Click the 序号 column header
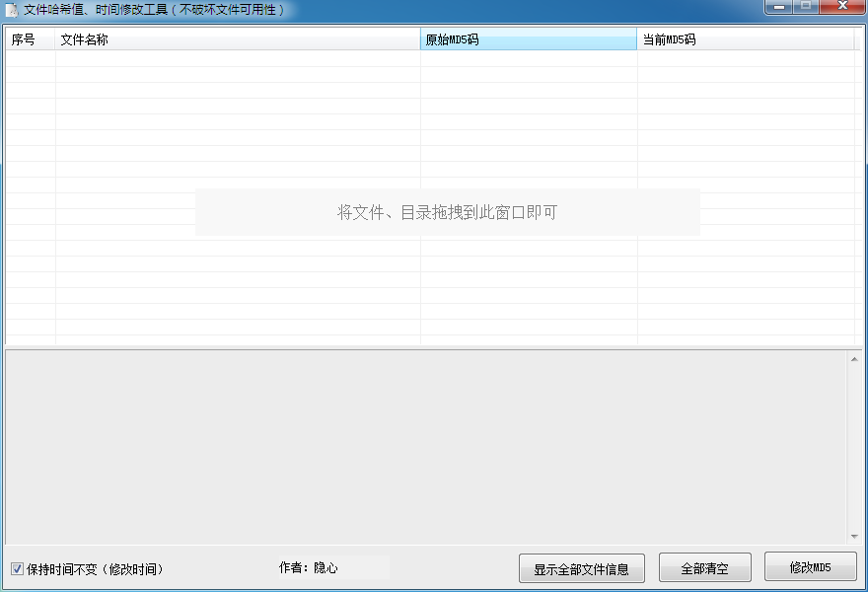The width and height of the screenshot is (868, 592). (30, 39)
